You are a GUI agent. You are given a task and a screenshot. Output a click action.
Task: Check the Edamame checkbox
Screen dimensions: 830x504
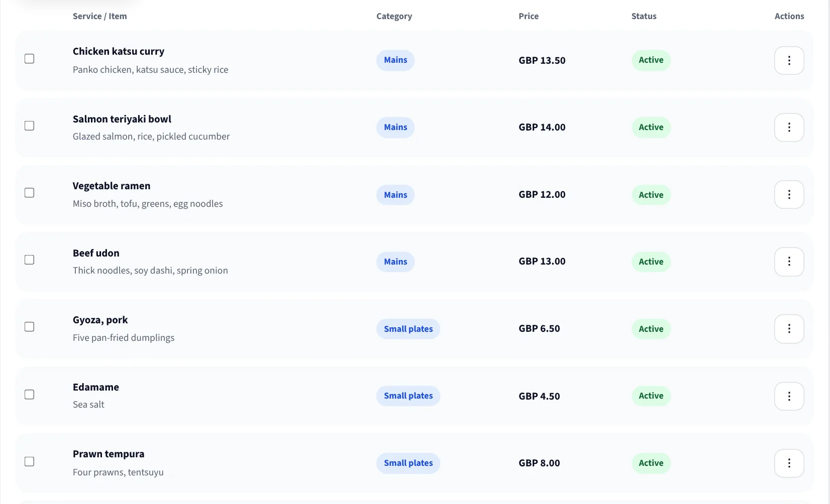(30, 395)
